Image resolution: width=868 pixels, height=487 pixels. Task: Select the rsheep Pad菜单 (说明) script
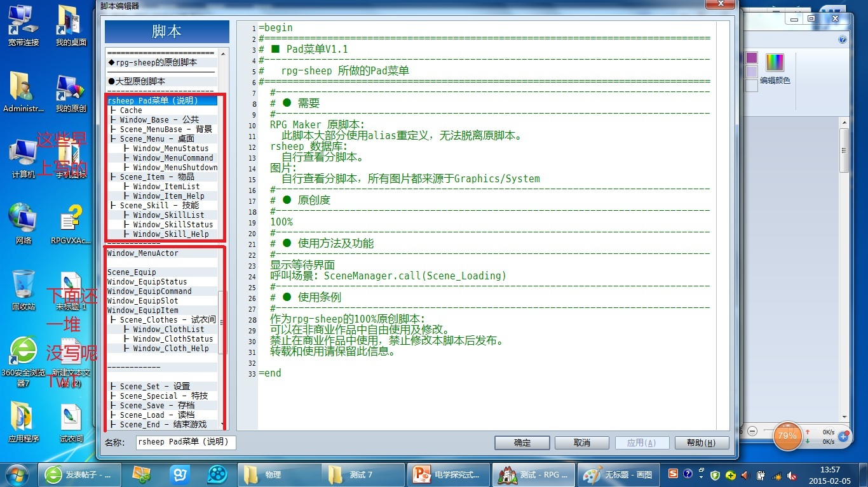coord(162,100)
